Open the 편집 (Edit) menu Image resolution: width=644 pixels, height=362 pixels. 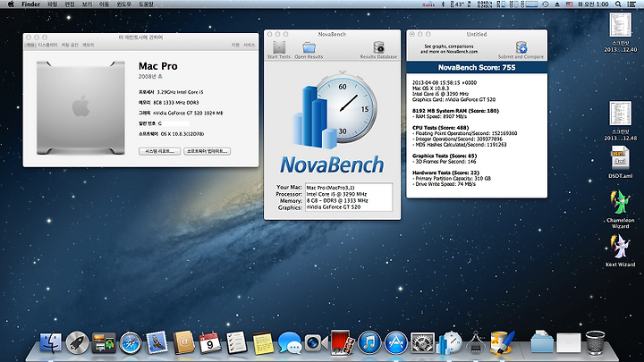[x=70, y=4]
